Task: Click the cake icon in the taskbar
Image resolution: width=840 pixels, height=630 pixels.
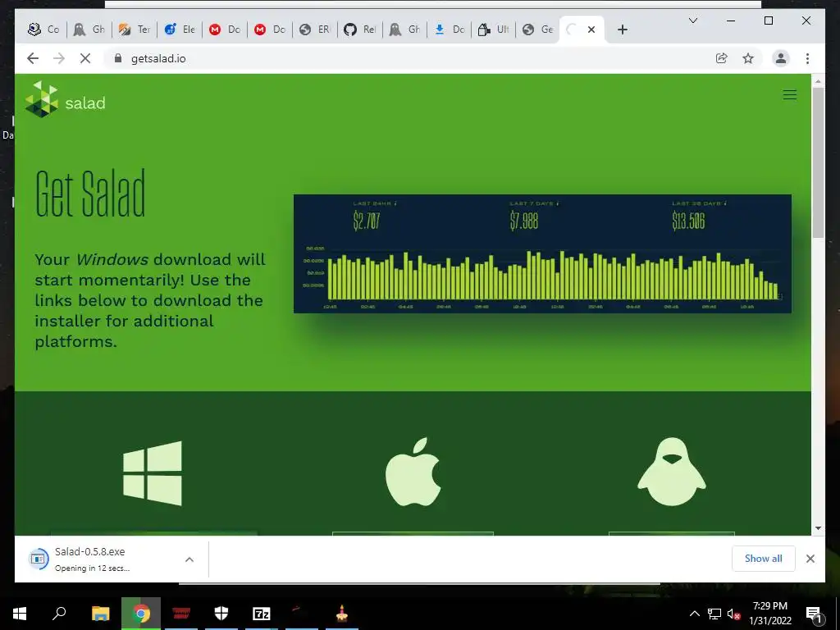Action: click(x=342, y=614)
